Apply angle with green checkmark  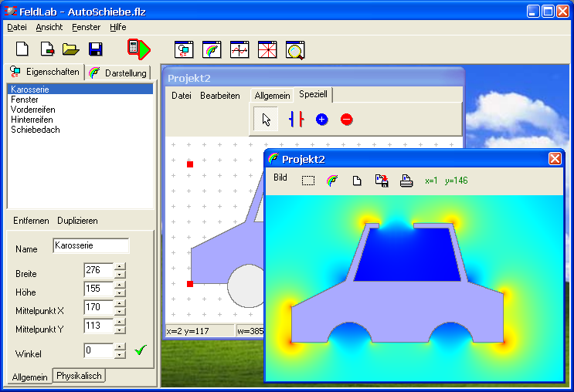141,350
